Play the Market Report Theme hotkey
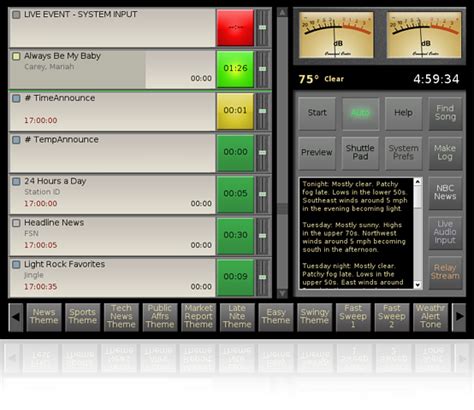 pos(199,317)
